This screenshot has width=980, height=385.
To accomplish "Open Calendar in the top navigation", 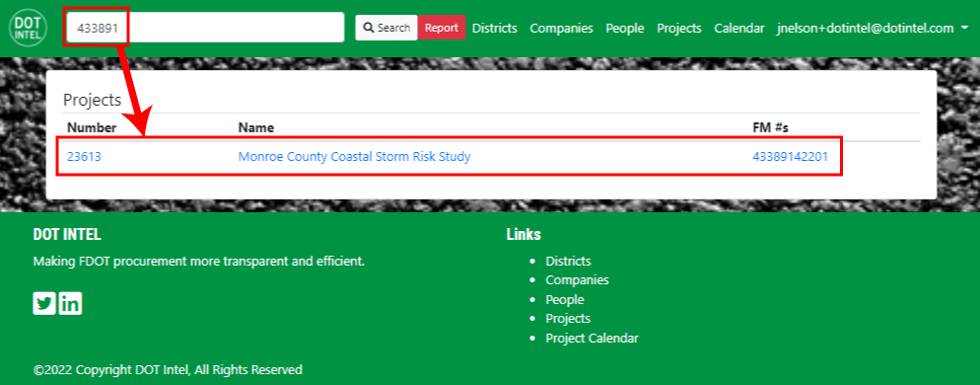I will 738,29.
